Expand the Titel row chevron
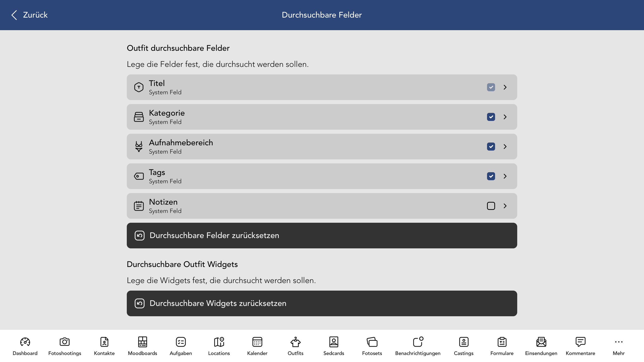The height and width of the screenshot is (362, 644). (x=505, y=87)
